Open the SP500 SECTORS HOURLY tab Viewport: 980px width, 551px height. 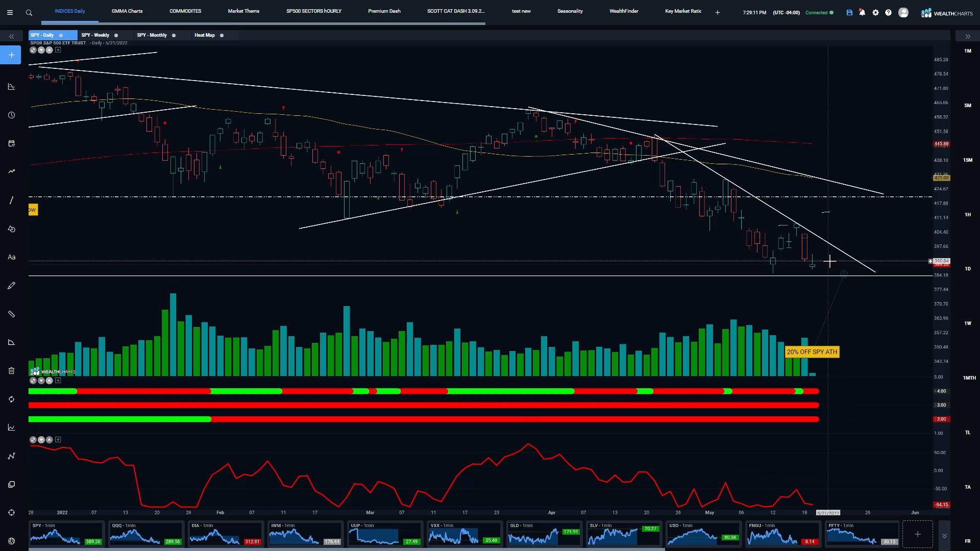tap(314, 11)
